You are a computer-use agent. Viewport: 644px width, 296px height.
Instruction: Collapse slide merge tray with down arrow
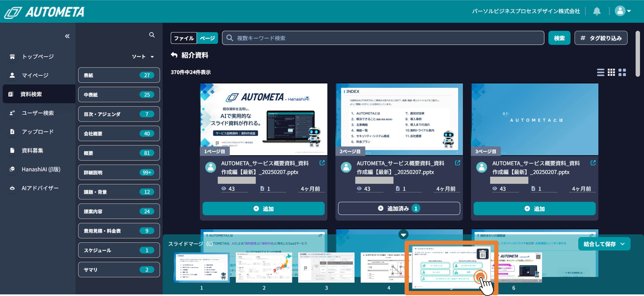pyautogui.click(x=403, y=235)
